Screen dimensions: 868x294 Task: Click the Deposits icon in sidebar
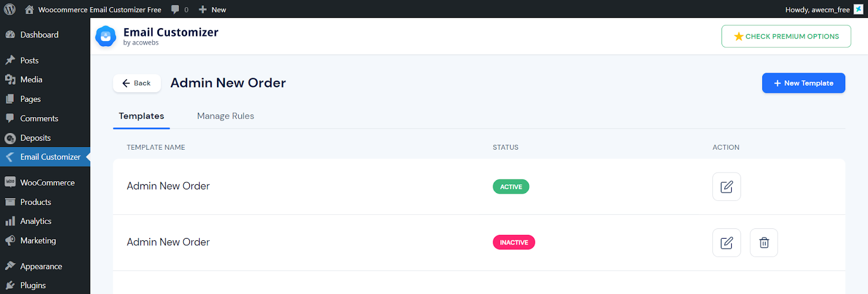pyautogui.click(x=10, y=138)
